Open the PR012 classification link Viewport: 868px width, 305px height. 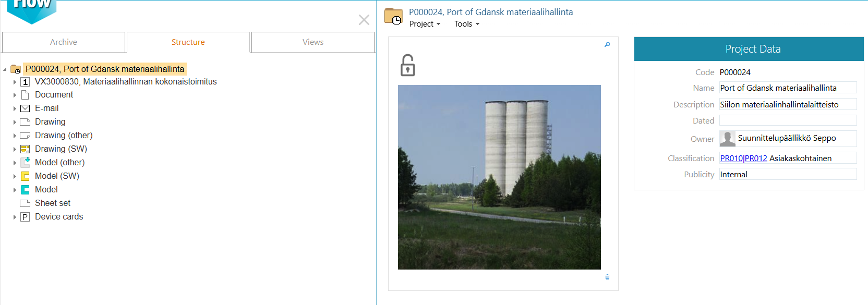point(756,158)
